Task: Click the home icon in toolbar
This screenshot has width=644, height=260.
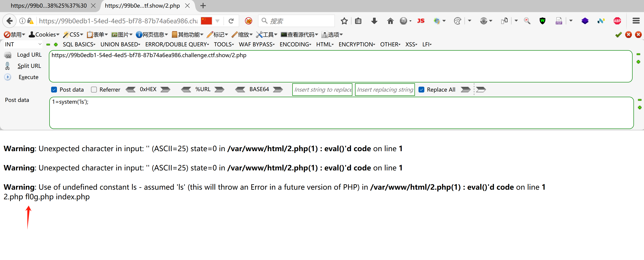Action: (390, 21)
